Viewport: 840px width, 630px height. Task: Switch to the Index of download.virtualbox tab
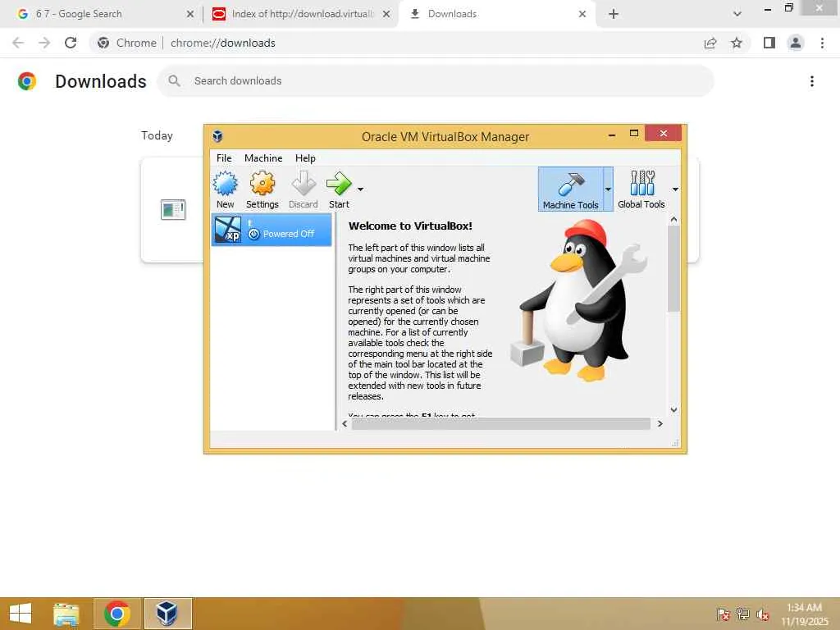tap(301, 14)
